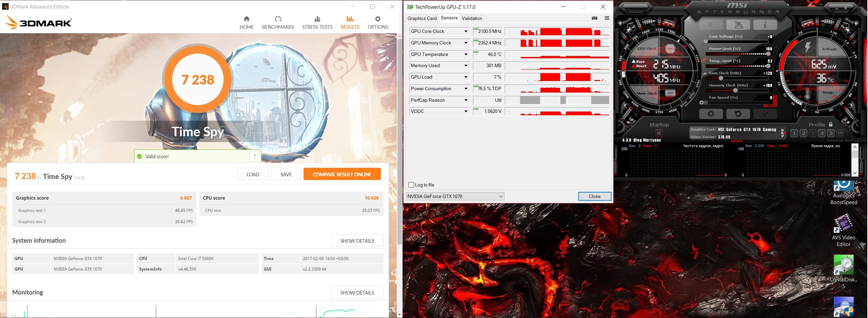The height and width of the screenshot is (318, 868).
Task: Click the 3DMark logo
Action: pyautogui.click(x=38, y=23)
